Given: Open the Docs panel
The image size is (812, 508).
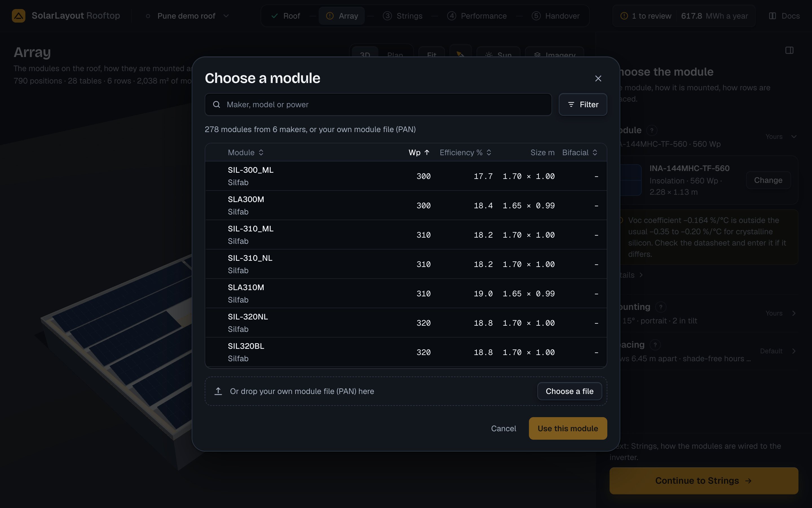Looking at the screenshot, I should [x=784, y=16].
